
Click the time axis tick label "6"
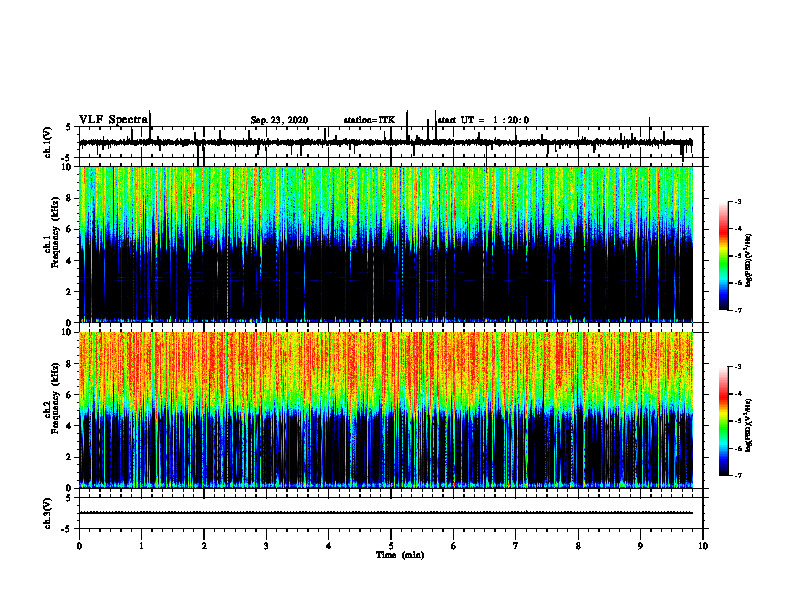(x=454, y=546)
